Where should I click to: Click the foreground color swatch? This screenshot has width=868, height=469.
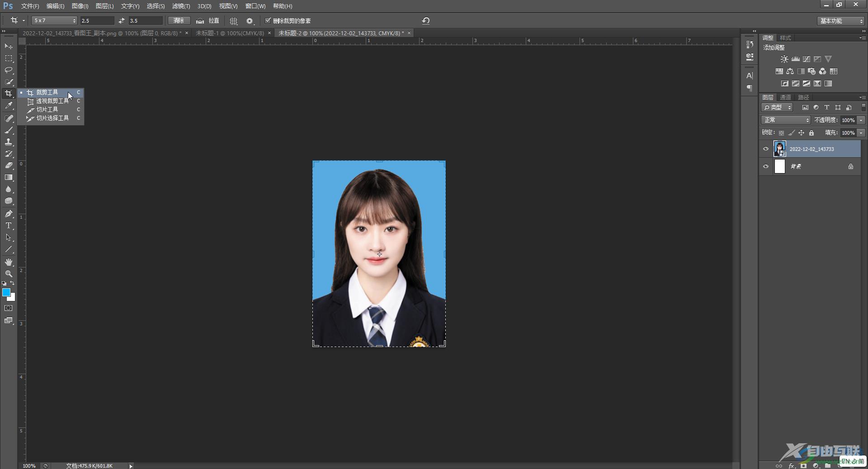[x=6, y=292]
